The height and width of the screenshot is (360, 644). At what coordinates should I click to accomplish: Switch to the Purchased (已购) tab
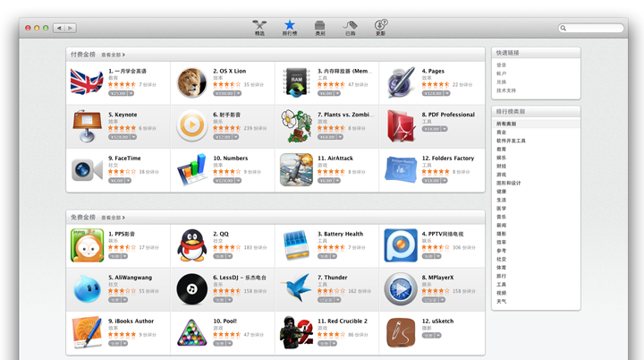point(350,28)
